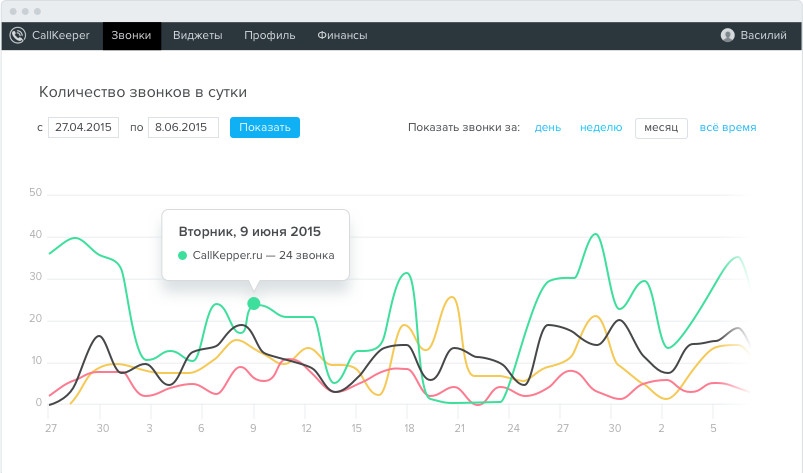The image size is (803, 473).
Task: Open the Финансы menu item
Action: 342,35
